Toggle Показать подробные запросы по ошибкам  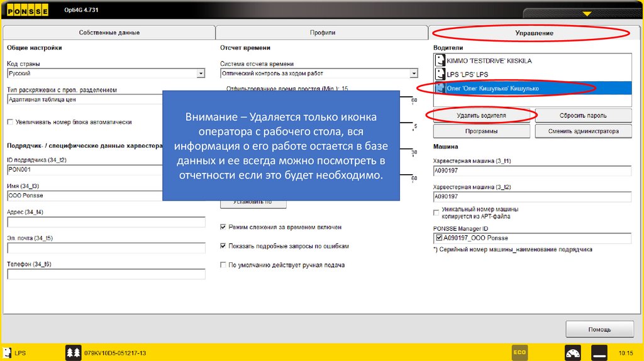(223, 246)
